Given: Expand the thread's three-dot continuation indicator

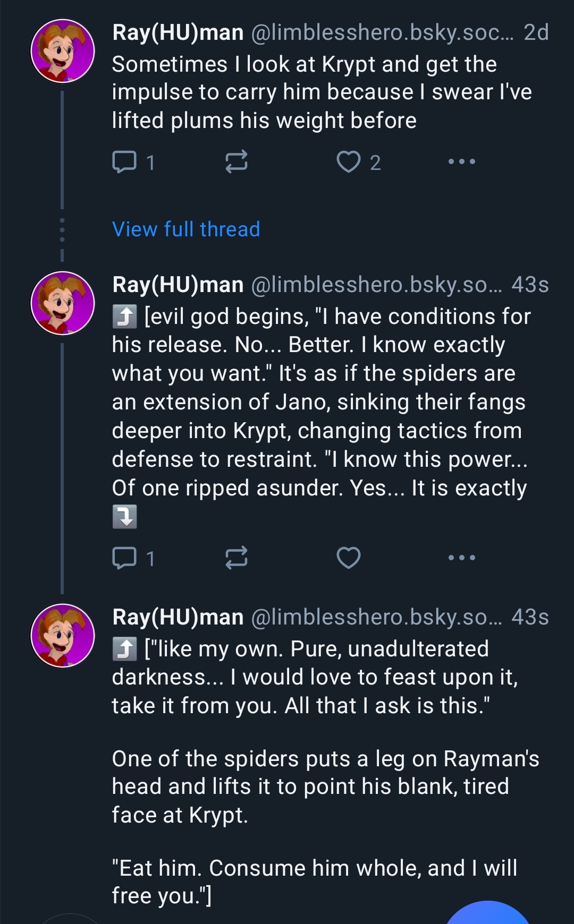Looking at the screenshot, I should [x=62, y=230].
